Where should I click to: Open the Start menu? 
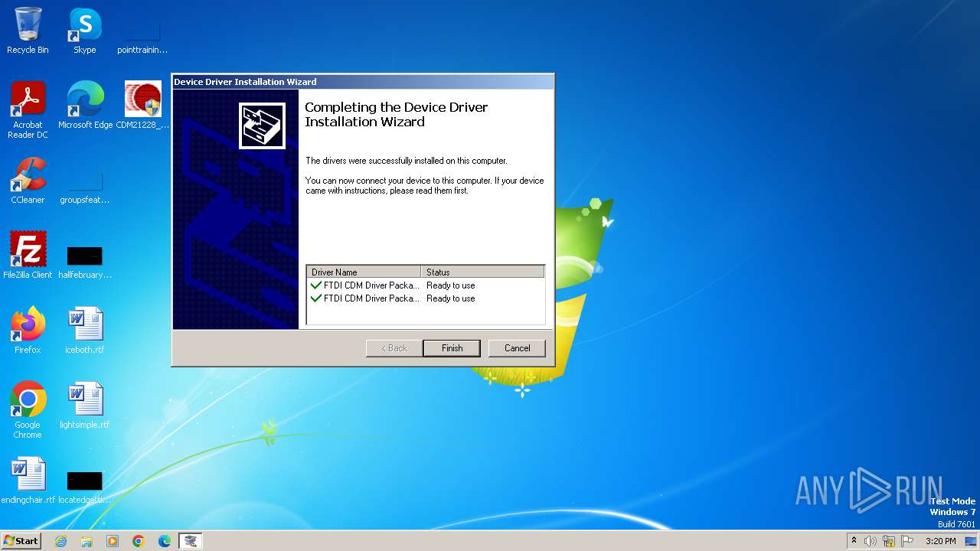(21, 540)
